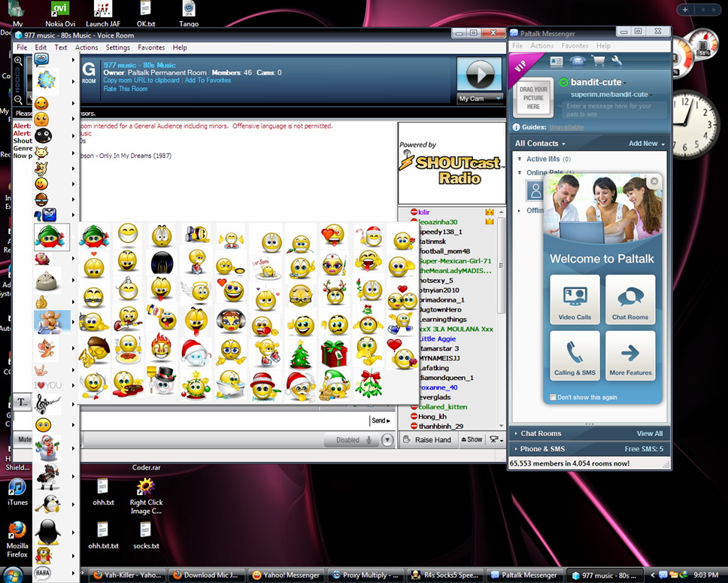Open the teddy bear emoticon category

tap(52, 321)
